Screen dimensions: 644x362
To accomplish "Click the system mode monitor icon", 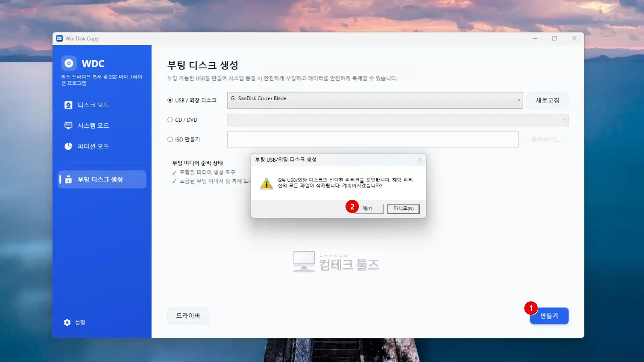I will 68,126.
